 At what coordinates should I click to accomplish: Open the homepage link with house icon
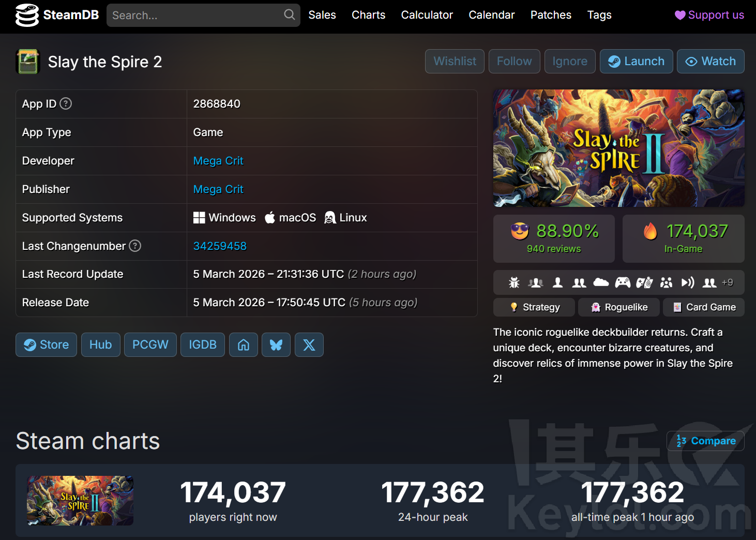tap(244, 345)
